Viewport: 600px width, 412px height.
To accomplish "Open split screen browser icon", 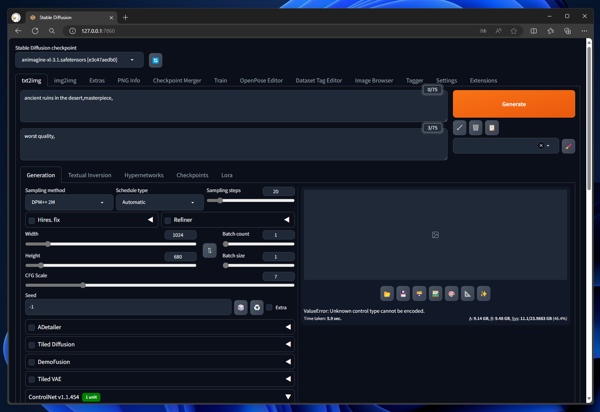I will pos(533,31).
